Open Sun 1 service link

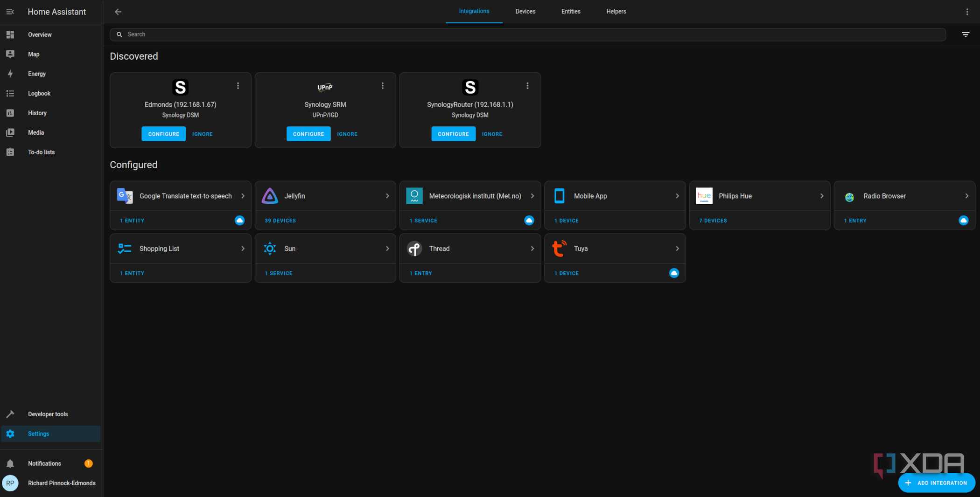(x=278, y=273)
